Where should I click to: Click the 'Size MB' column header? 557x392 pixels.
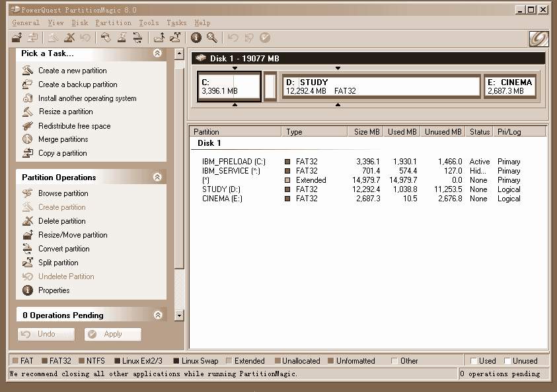(x=365, y=131)
